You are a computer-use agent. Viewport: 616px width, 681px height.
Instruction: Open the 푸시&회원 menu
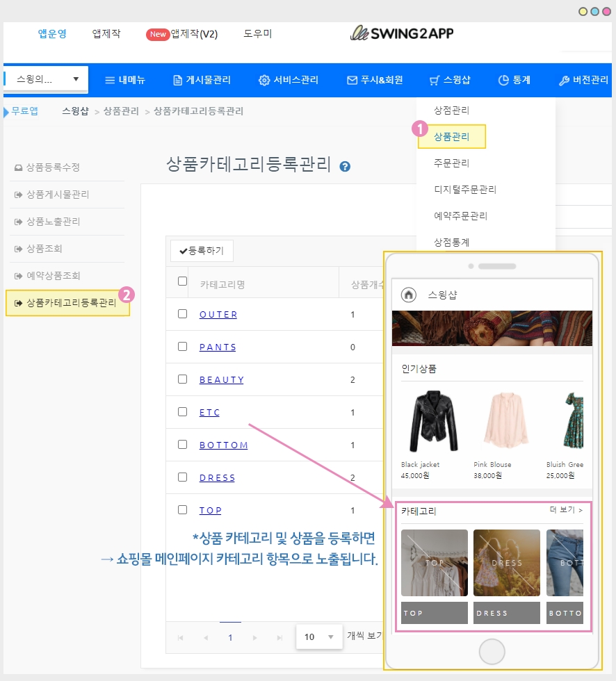click(x=375, y=80)
